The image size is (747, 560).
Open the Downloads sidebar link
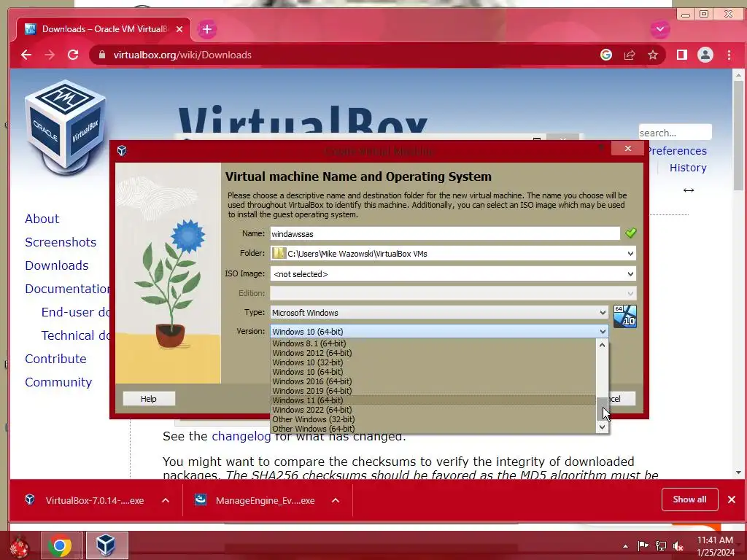point(57,265)
